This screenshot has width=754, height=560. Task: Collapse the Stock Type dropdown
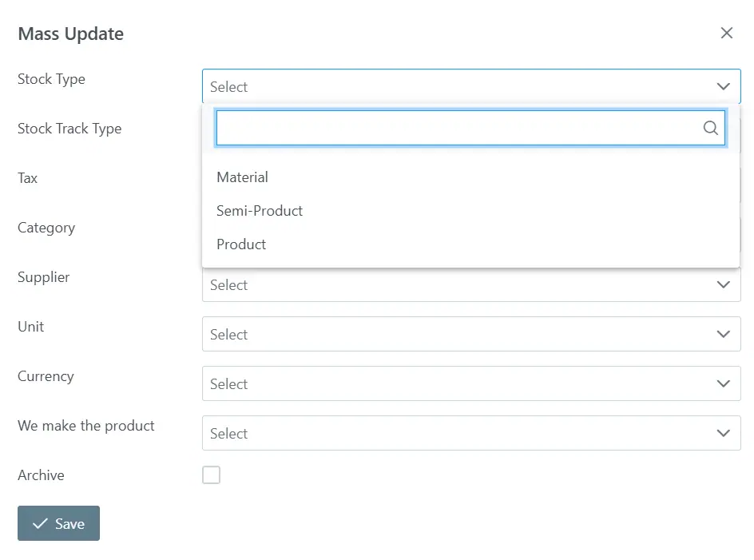(471, 86)
